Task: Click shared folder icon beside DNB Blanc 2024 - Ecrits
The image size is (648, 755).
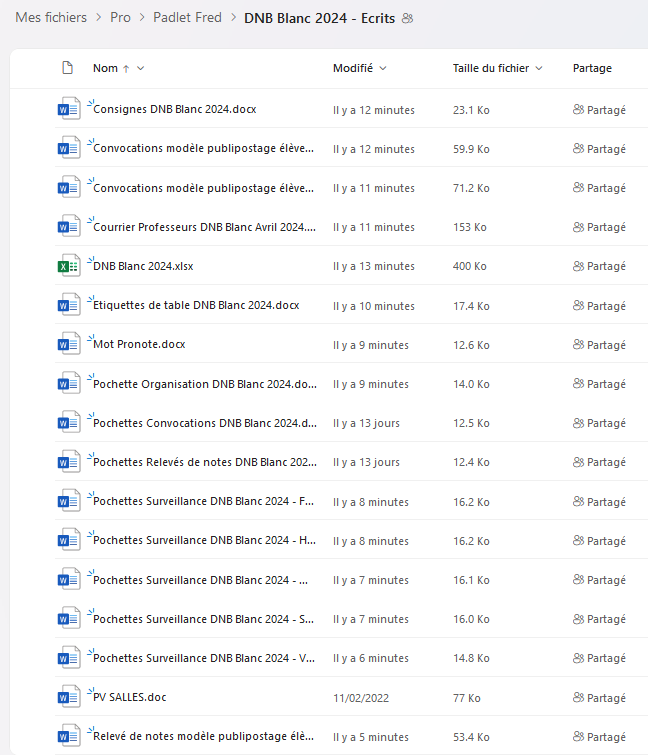Action: [x=407, y=18]
